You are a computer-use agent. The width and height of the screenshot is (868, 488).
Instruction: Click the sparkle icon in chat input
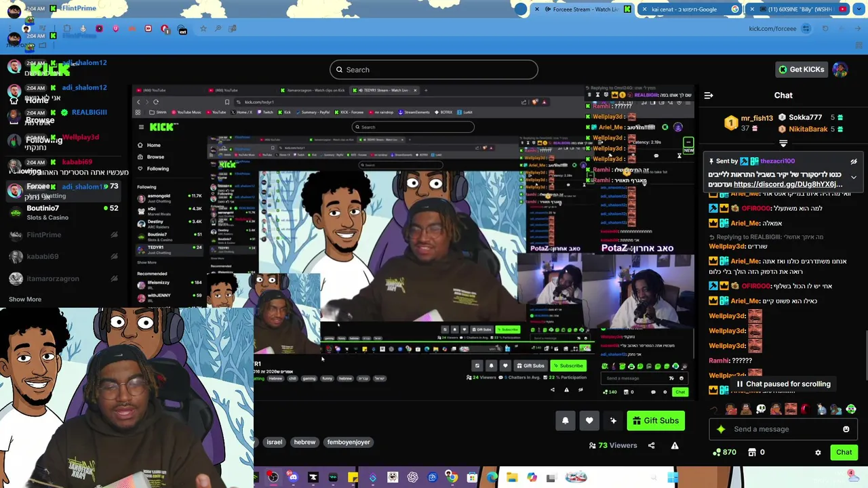point(721,429)
